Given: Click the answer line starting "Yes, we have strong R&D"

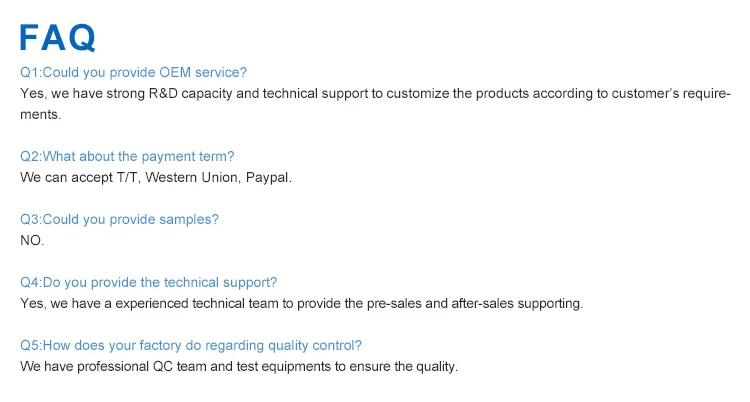Looking at the screenshot, I should (x=375, y=93).
